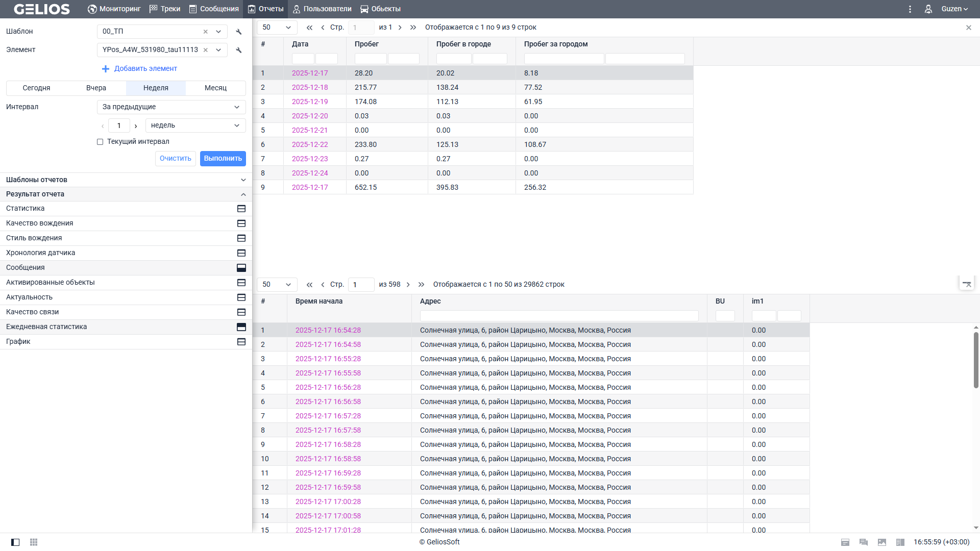Screen dimensions: 980x551
Task: Open the недель unit dropdown
Action: (195, 126)
